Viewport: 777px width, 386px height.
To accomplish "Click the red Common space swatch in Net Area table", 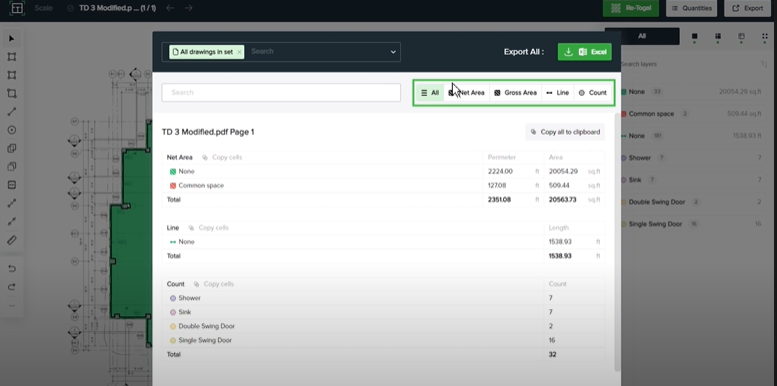I will (x=172, y=186).
